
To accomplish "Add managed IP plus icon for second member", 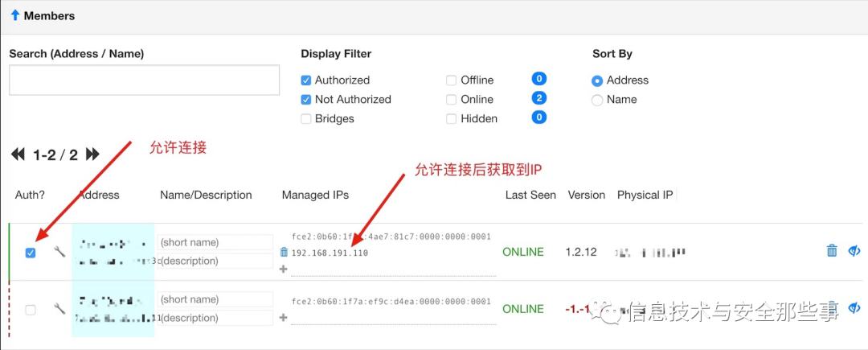I will 284,317.
